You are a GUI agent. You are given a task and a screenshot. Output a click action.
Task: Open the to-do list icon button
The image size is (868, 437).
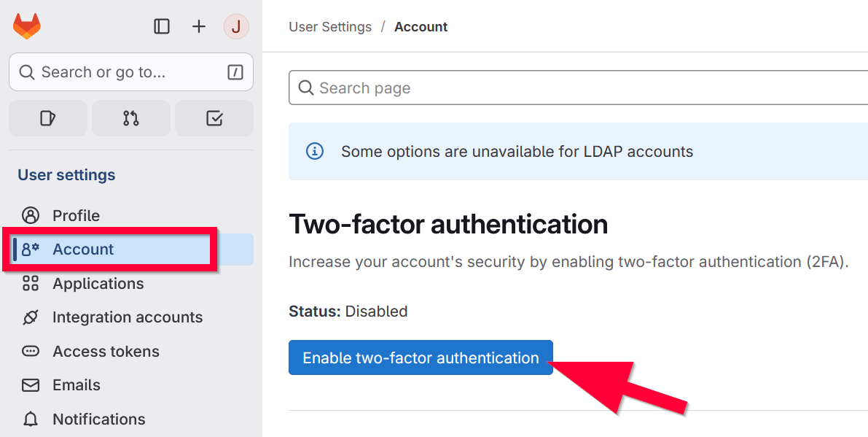click(214, 118)
